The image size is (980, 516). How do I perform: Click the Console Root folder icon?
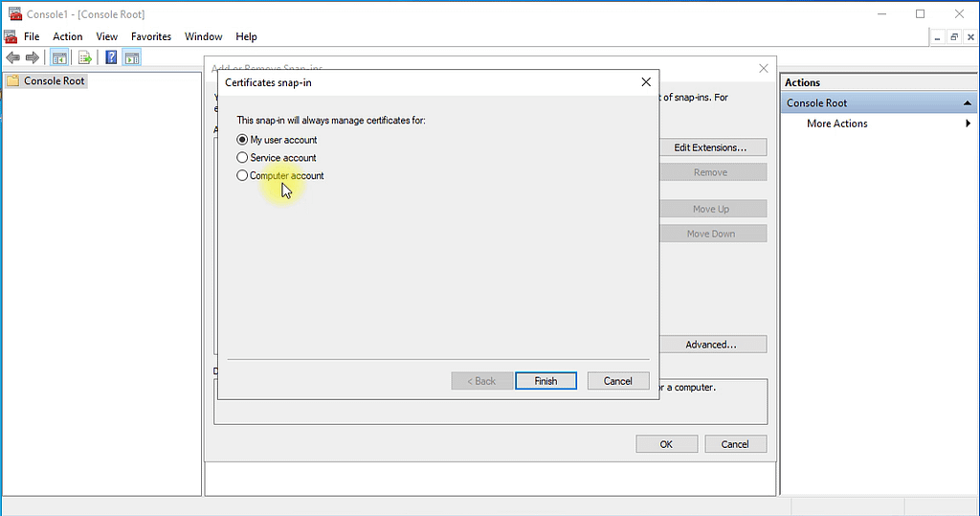click(12, 81)
